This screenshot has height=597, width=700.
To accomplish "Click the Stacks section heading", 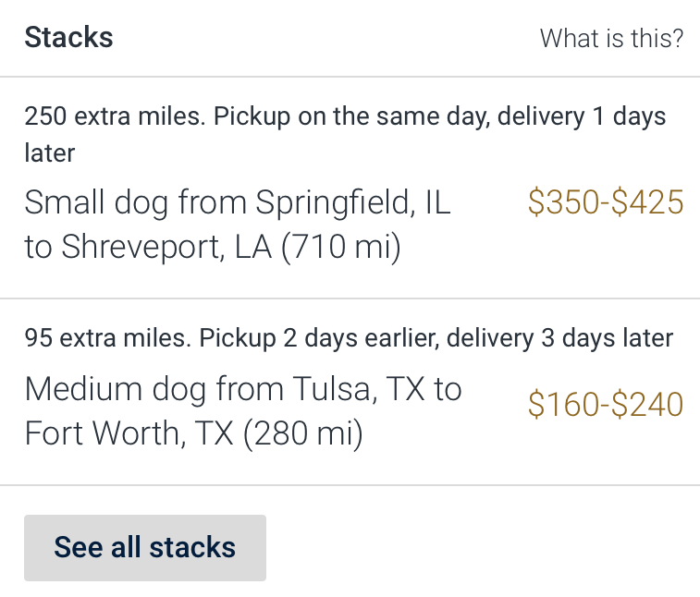I will (x=68, y=38).
